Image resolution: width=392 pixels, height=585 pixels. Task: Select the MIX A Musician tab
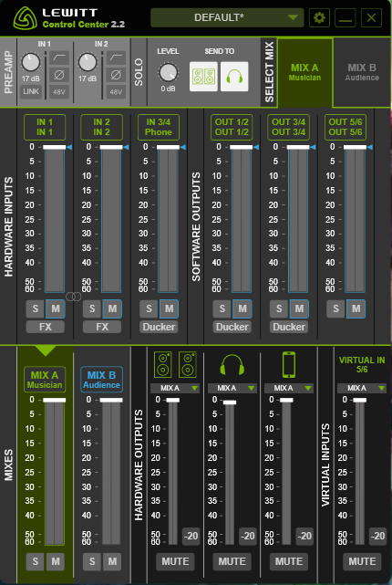304,72
